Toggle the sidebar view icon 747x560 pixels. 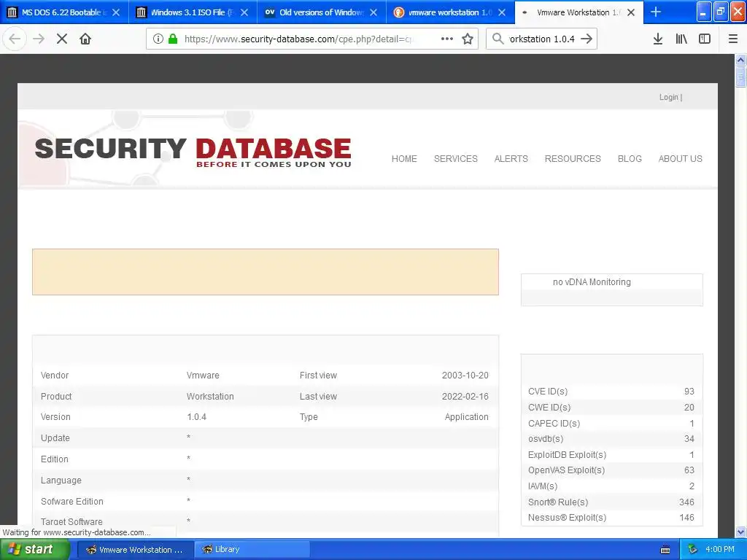coord(705,39)
